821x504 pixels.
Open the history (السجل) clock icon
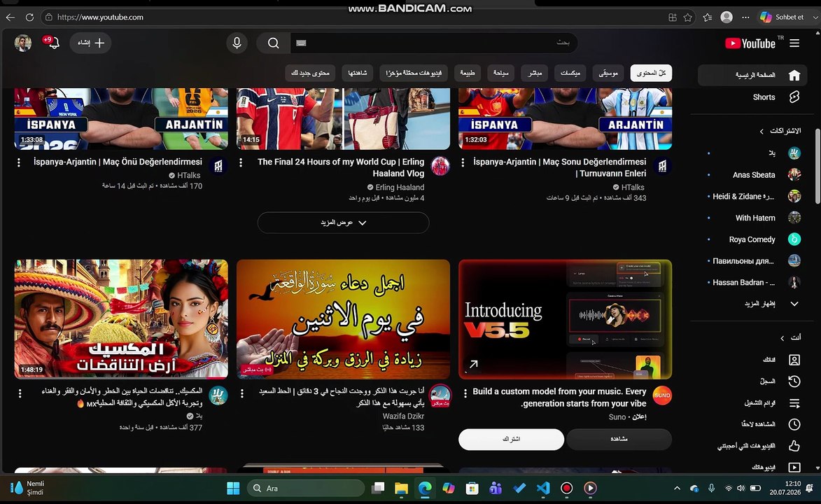pyautogui.click(x=794, y=381)
